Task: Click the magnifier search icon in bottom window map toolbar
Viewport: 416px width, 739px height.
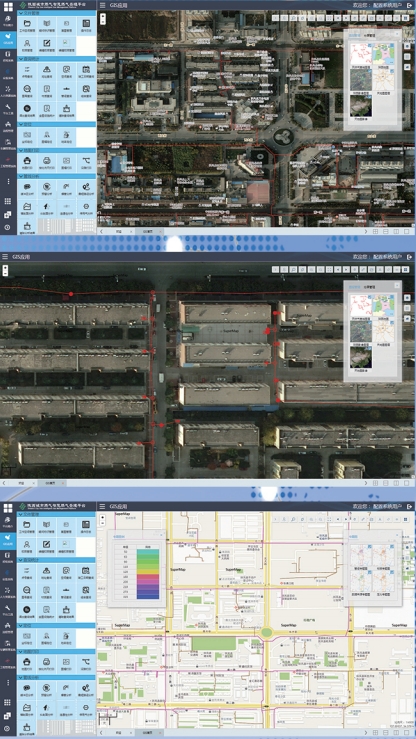Action: 293,519
